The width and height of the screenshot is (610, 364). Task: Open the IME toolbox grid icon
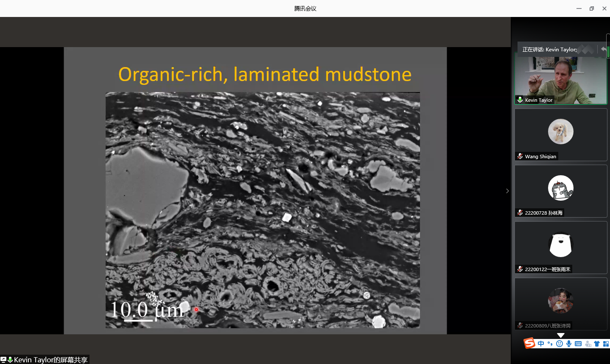tap(606, 344)
